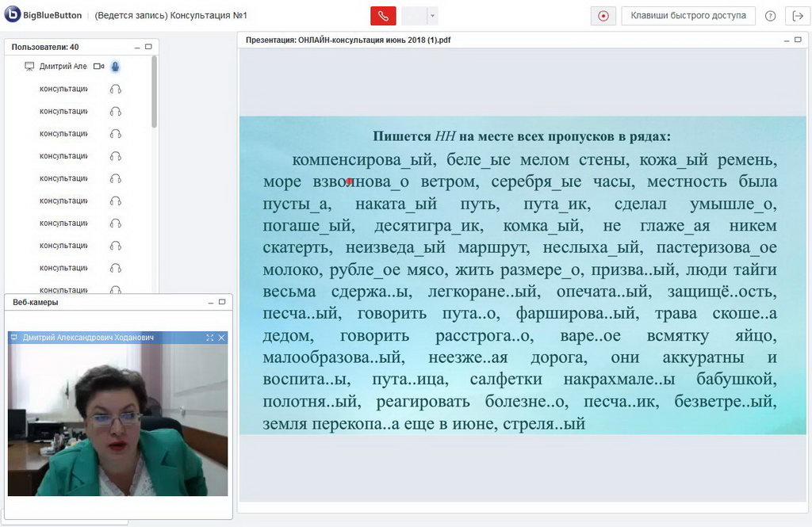
Task: Click the red leave audio phone button
Action: [x=382, y=16]
